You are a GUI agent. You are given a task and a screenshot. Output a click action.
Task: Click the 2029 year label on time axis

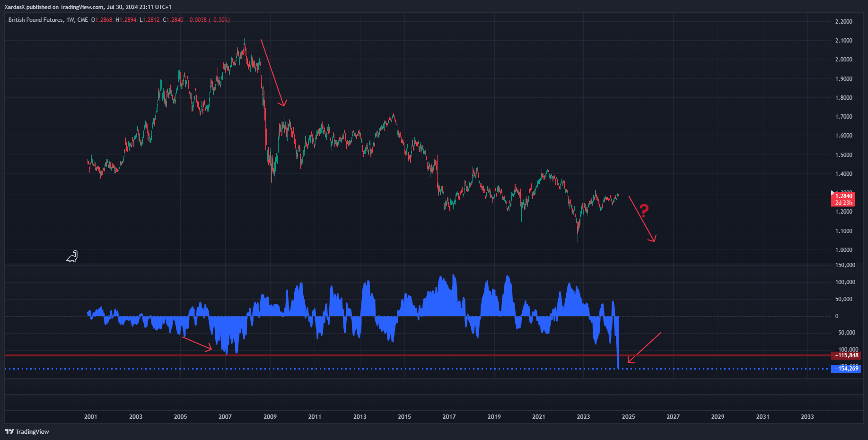coord(718,417)
